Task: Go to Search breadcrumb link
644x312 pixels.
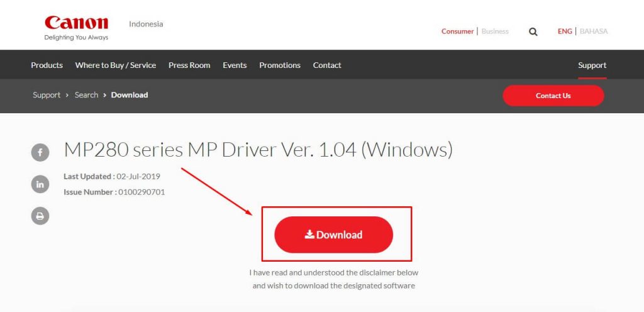Action: pos(86,95)
